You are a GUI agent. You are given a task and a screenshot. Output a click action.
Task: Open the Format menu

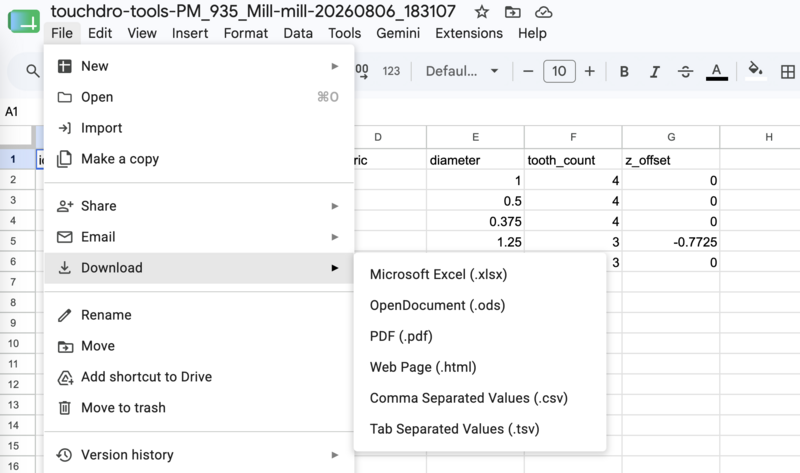(x=245, y=33)
